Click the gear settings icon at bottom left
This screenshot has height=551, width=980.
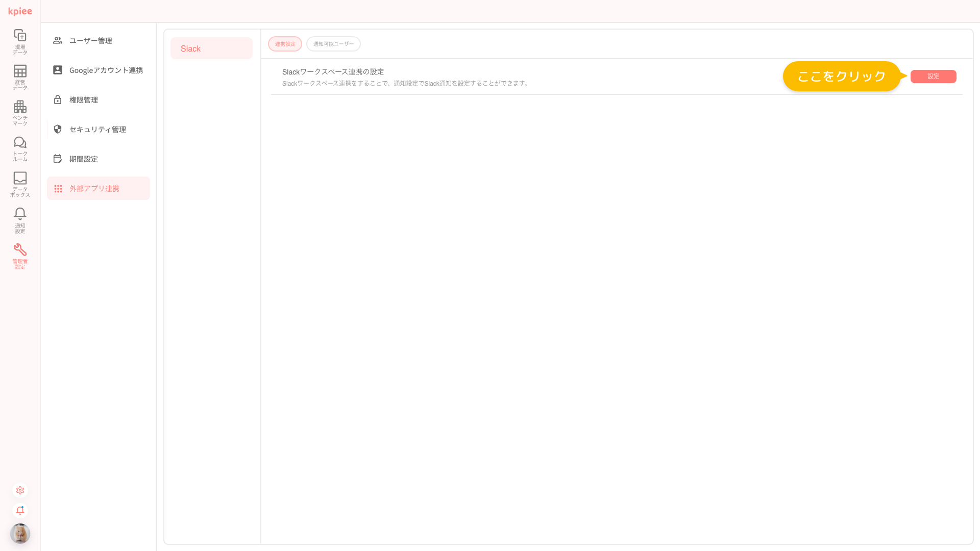(20, 490)
